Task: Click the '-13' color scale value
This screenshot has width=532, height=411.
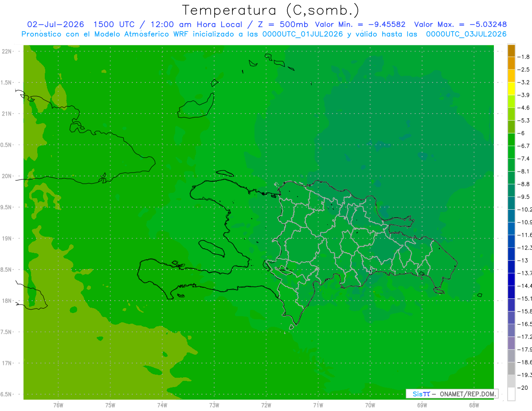Action: (x=524, y=261)
